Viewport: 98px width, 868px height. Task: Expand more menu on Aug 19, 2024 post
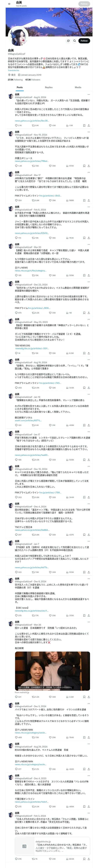pos(89,359)
